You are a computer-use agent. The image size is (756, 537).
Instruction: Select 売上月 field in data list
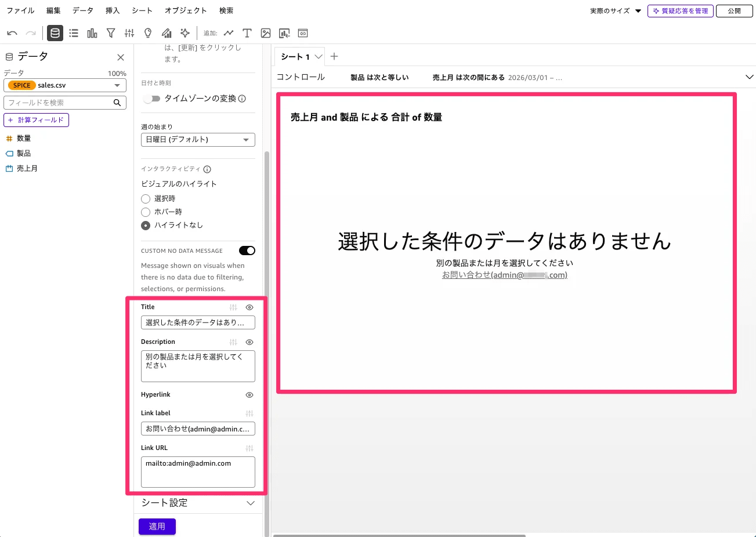[x=27, y=169]
